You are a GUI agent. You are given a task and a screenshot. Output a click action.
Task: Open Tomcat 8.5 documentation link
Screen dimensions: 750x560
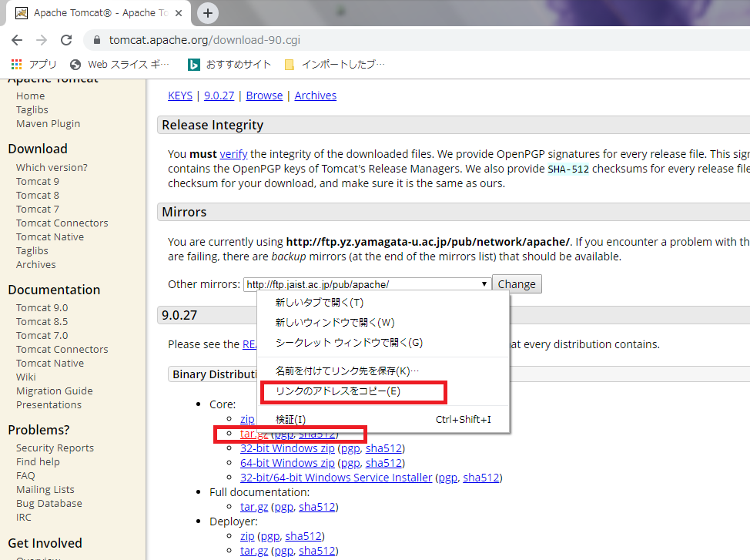pyautogui.click(x=42, y=322)
